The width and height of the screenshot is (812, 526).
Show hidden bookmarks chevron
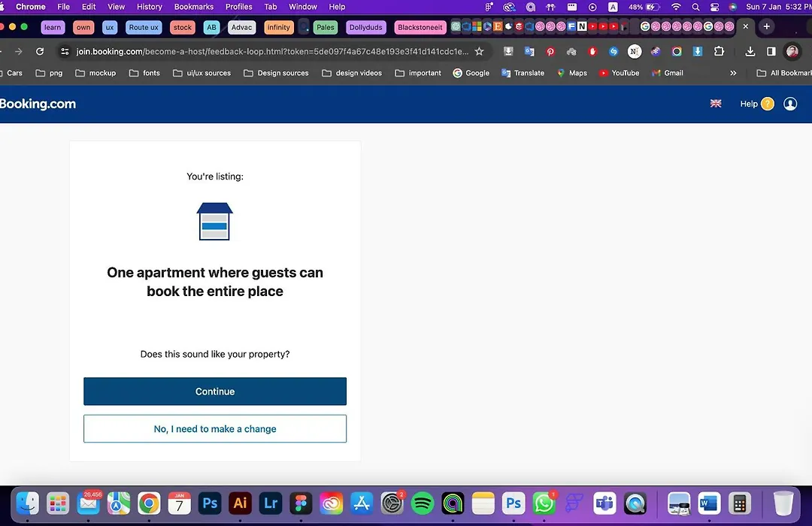[733, 73]
